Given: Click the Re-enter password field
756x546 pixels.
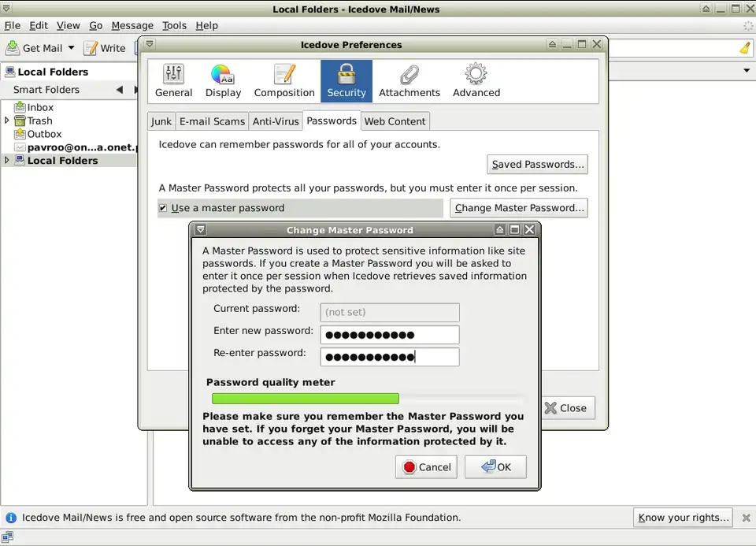Looking at the screenshot, I should tap(389, 357).
